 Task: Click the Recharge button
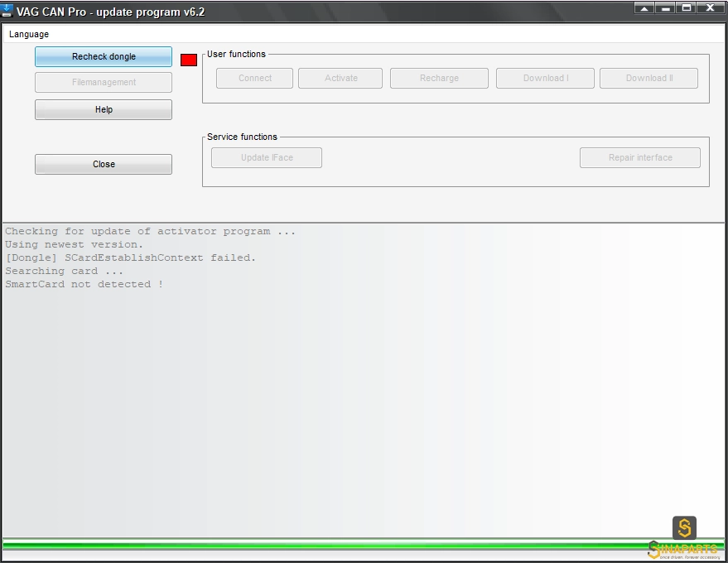439,78
